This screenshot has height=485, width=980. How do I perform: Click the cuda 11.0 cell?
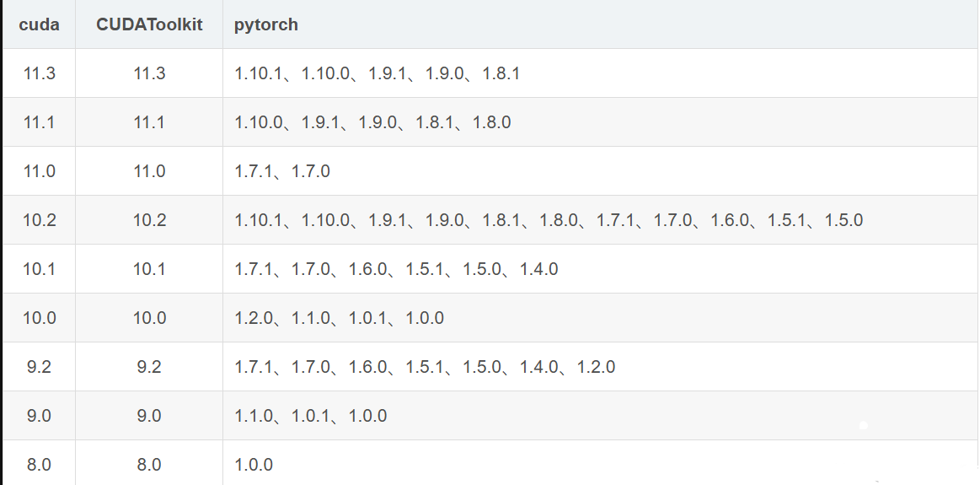coord(40,171)
